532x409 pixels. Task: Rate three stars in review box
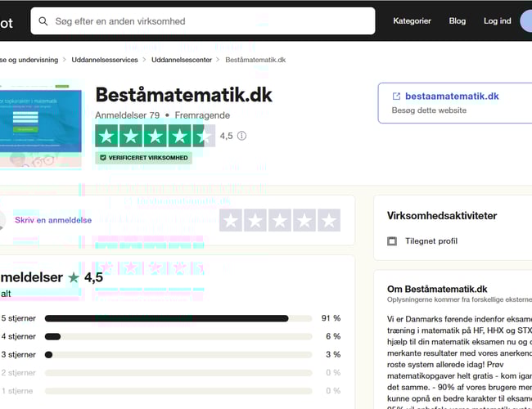(x=280, y=220)
